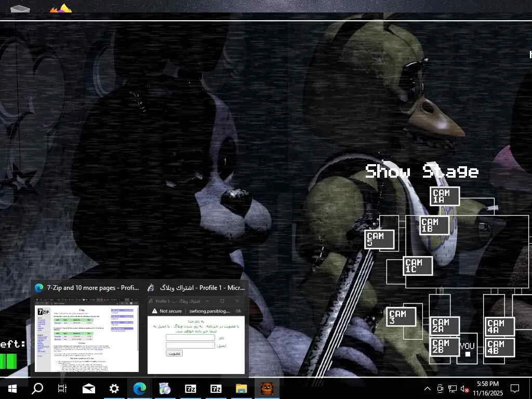The image size is (532, 399).
Task: Click the 7-Zip icon beside the installer icon
Action: pyautogui.click(x=190, y=389)
